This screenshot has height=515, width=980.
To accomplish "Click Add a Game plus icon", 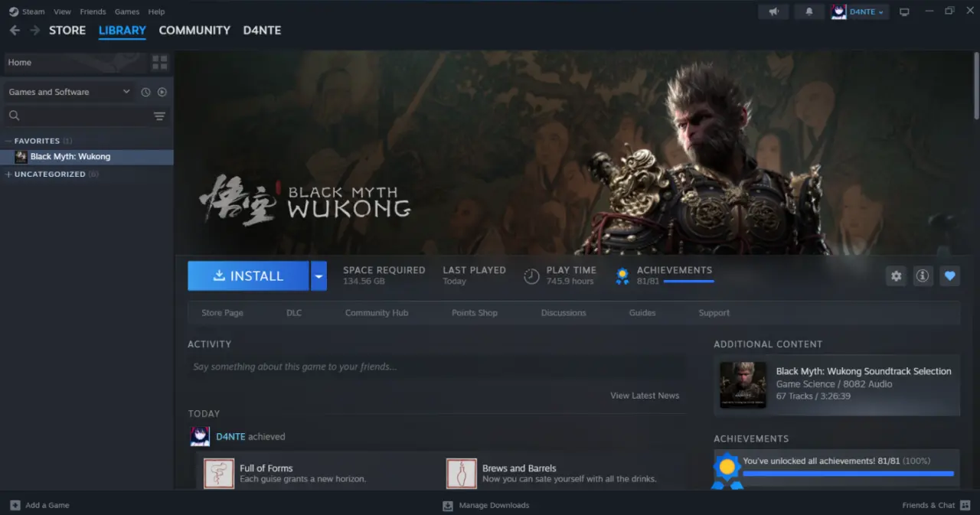I will [15, 505].
